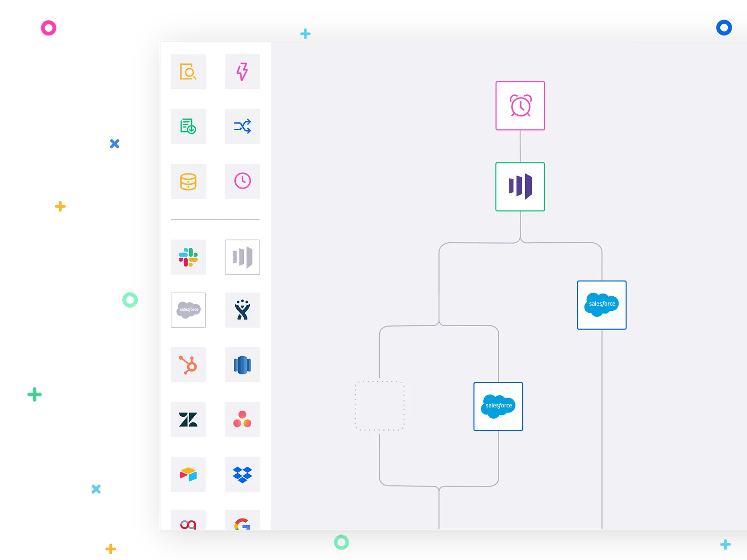Pick the Zendesk connector icon
747x560 pixels.
[x=188, y=419]
